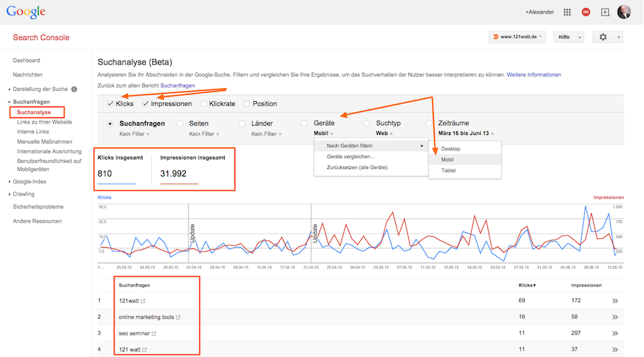Image resolution: width=644 pixels, height=357 pixels.
Task: Select Desktop in device submenu
Action: (x=465, y=149)
